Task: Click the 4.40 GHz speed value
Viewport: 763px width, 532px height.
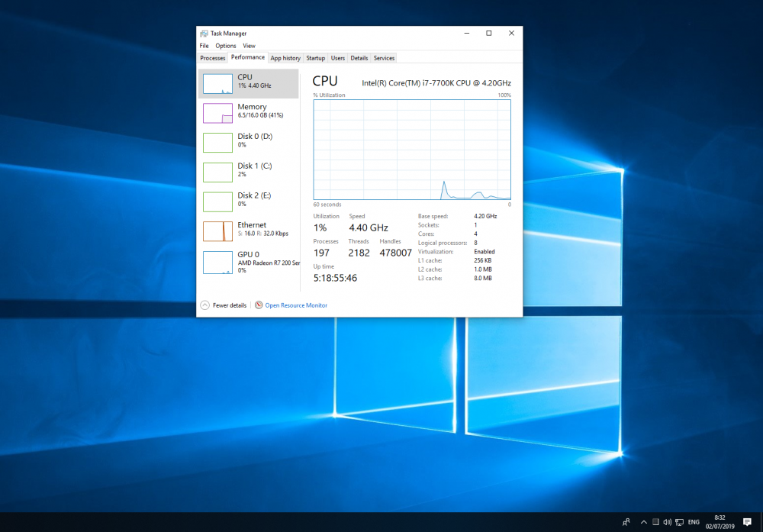Action: (369, 227)
